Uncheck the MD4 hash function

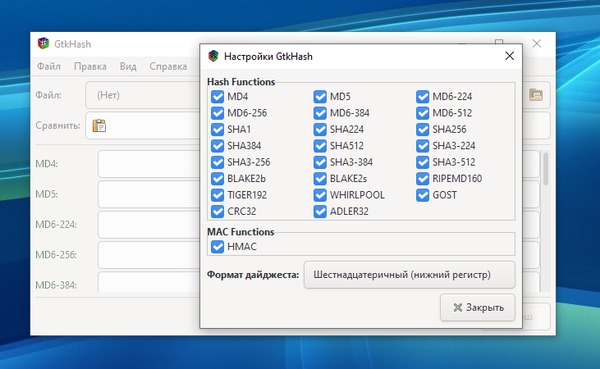[217, 96]
